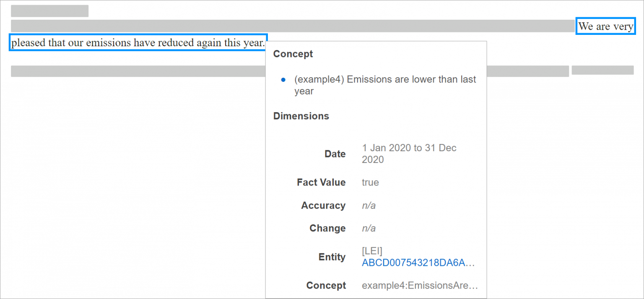
Task: Click the highlighted 'We are very' text
Action: (606, 26)
